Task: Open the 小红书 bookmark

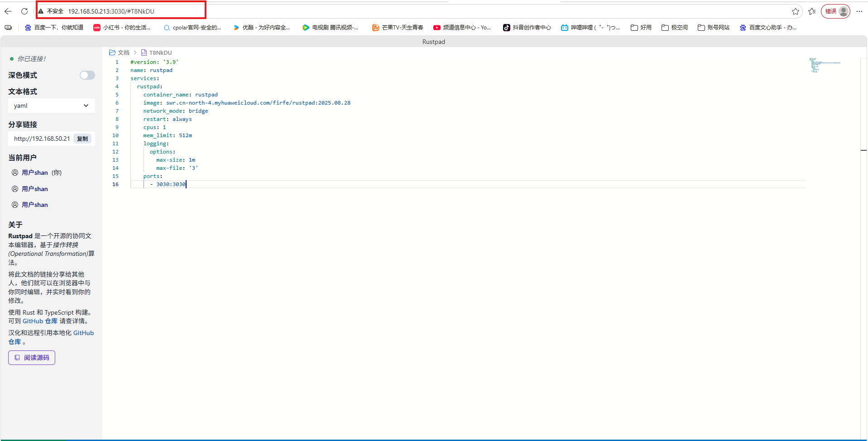Action: coord(122,28)
